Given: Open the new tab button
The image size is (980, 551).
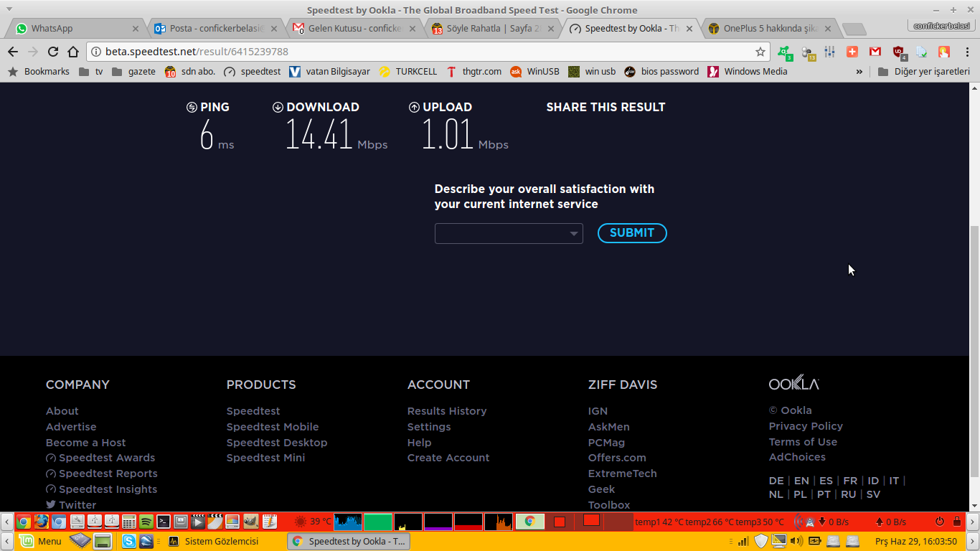Looking at the screenshot, I should click(x=853, y=29).
